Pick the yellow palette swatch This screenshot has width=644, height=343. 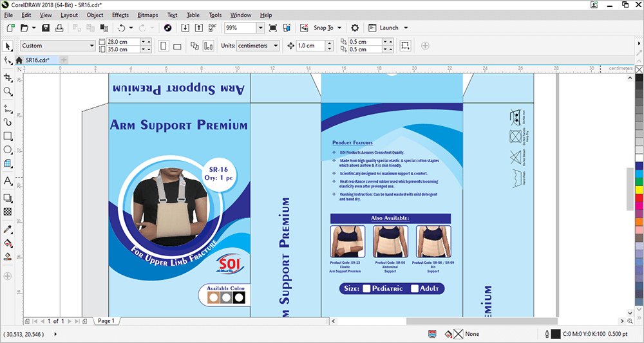pos(639,190)
